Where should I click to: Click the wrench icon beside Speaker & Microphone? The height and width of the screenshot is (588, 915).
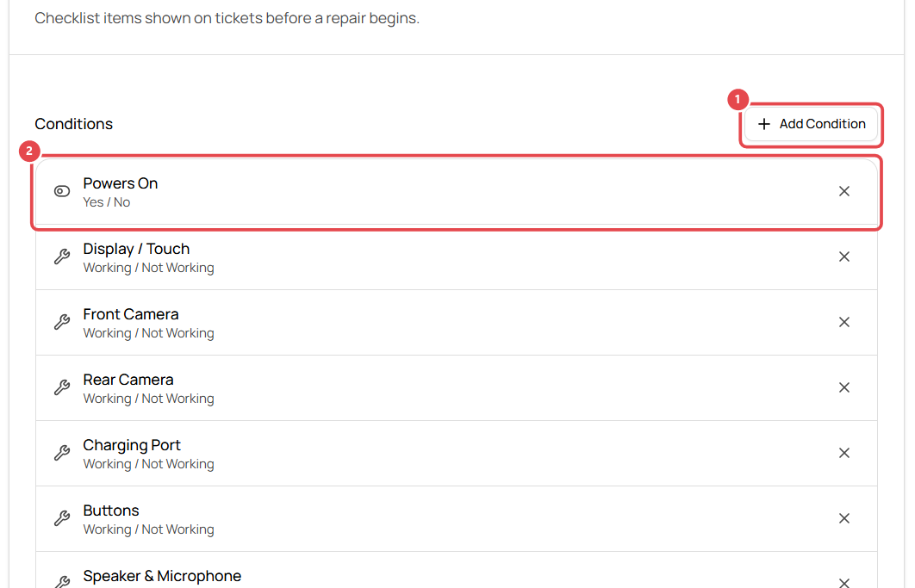pyautogui.click(x=62, y=582)
